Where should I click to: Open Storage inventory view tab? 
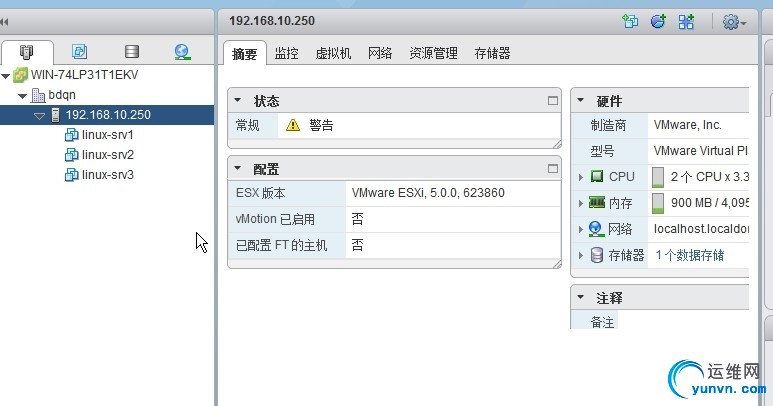click(x=132, y=51)
